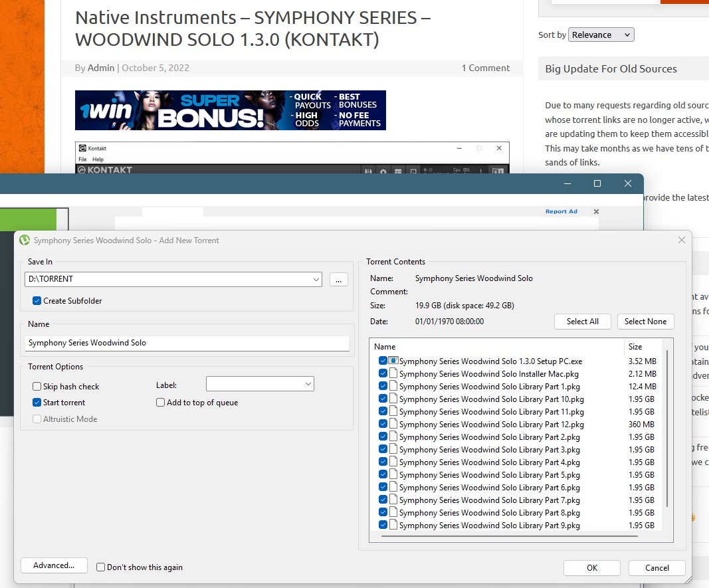Click the Kontakt screenshot image in the article
Screen dimensions: 709x588
[x=292, y=157]
